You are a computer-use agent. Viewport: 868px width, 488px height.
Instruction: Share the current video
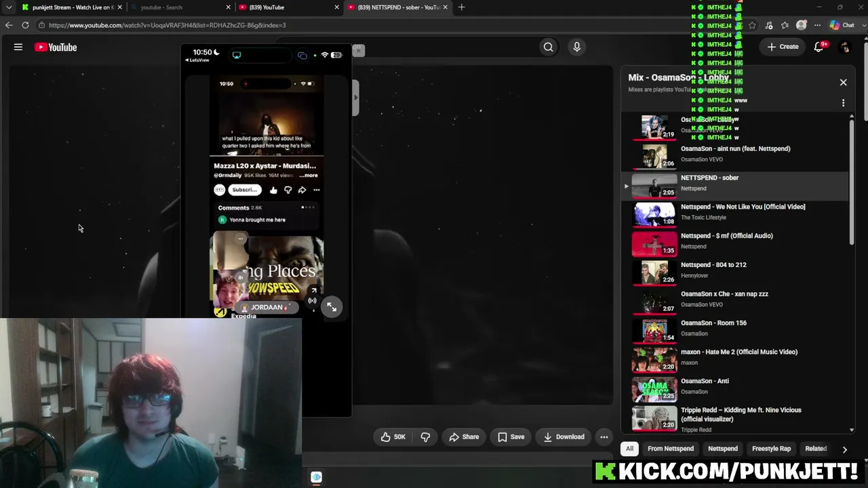point(464,437)
